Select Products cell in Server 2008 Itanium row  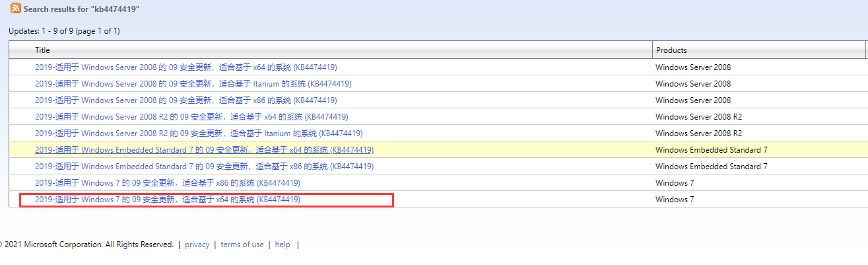tap(693, 84)
